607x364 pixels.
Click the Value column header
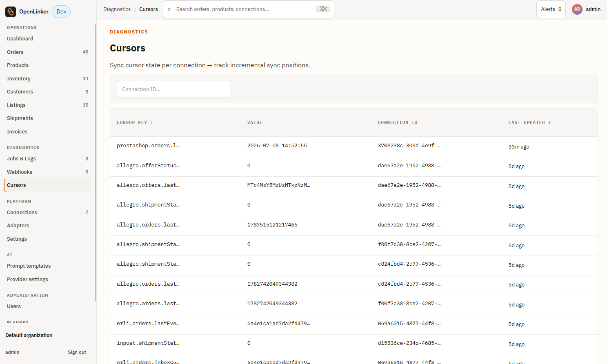(255, 122)
